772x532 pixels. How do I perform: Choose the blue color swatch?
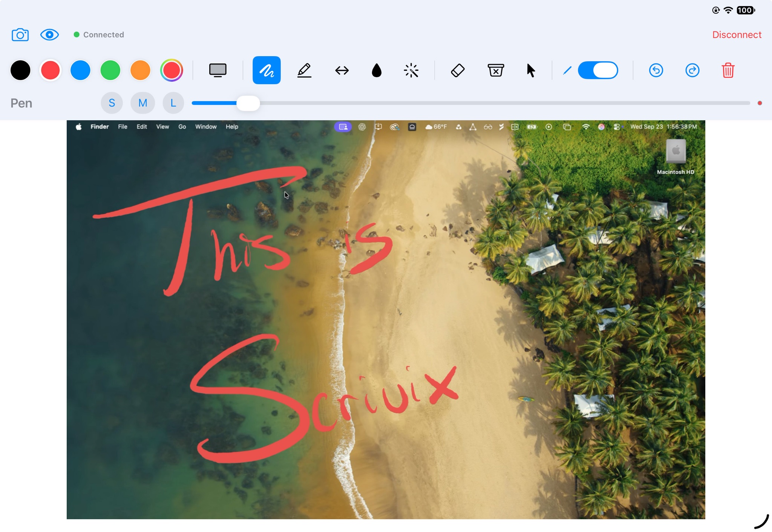point(80,70)
